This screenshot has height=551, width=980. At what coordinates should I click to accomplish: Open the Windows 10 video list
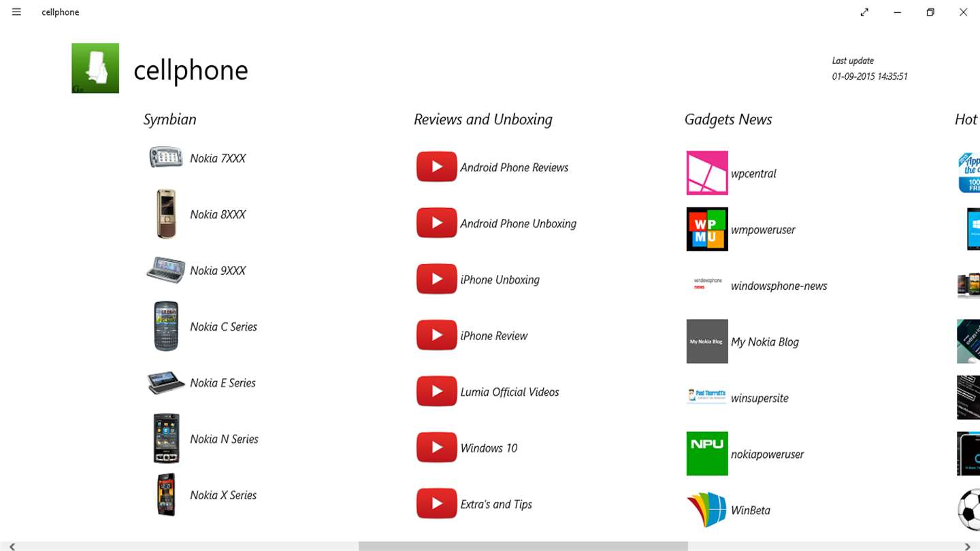coord(489,448)
